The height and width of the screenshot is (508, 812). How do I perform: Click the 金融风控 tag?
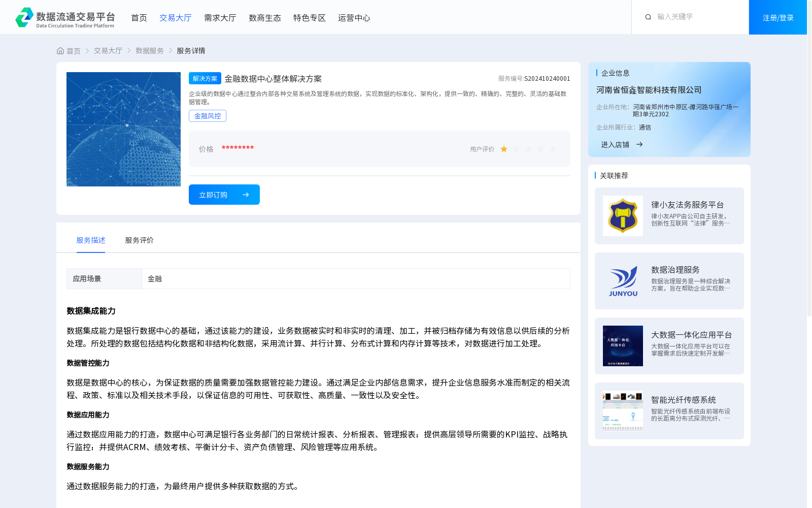coord(208,116)
